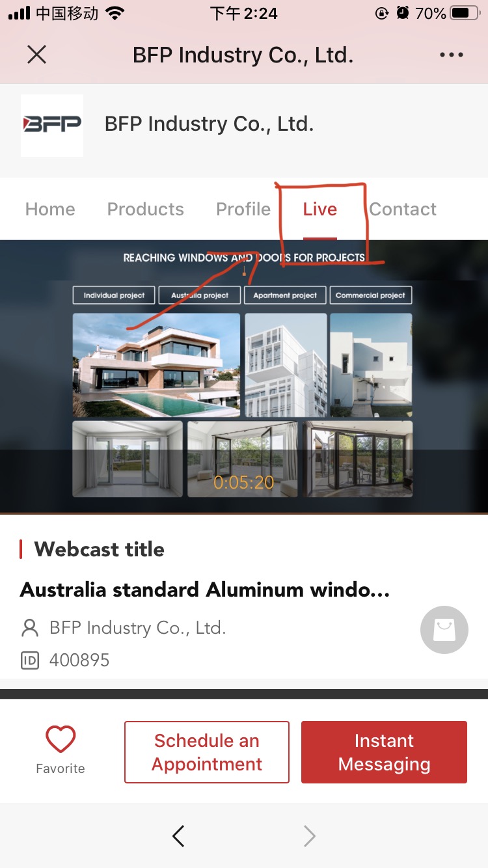Screen dimensions: 488x868
Task: Tap the BFP Industry Co., Ltd. presenter name
Action: (x=138, y=628)
